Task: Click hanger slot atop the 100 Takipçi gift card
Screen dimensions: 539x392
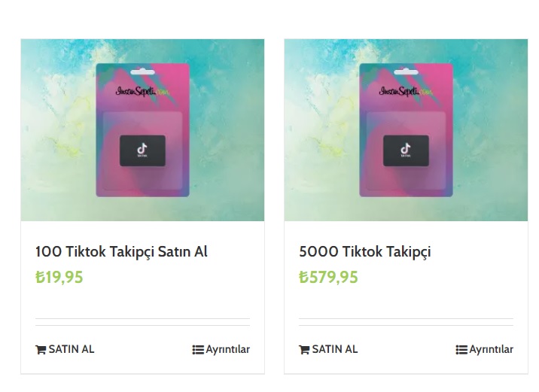Action: (x=142, y=72)
